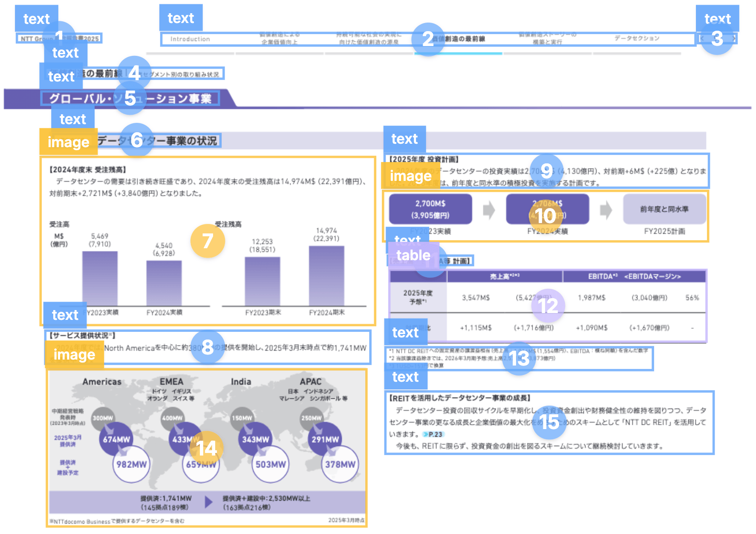Select the 674MW Americas circle

pos(116,439)
